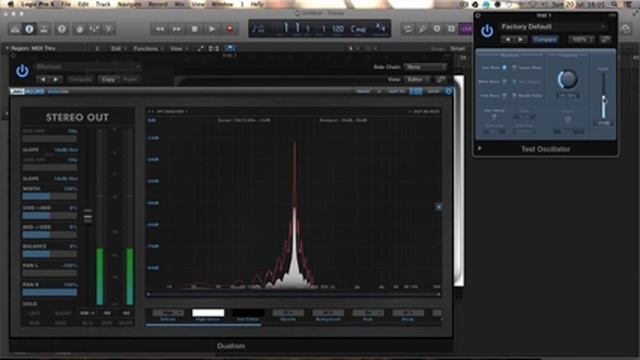The image size is (640, 360).
Task: Go to next preset in Test Oscillator
Action: [520, 40]
